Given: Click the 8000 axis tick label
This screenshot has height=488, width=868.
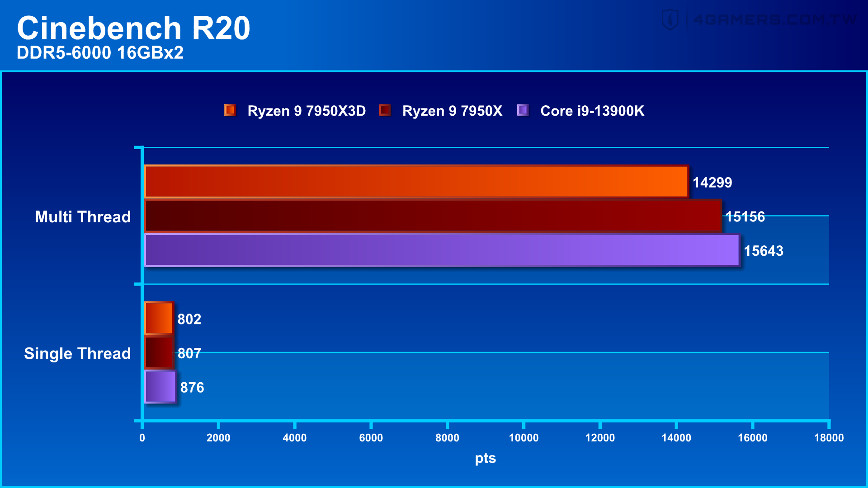Looking at the screenshot, I should [x=447, y=438].
